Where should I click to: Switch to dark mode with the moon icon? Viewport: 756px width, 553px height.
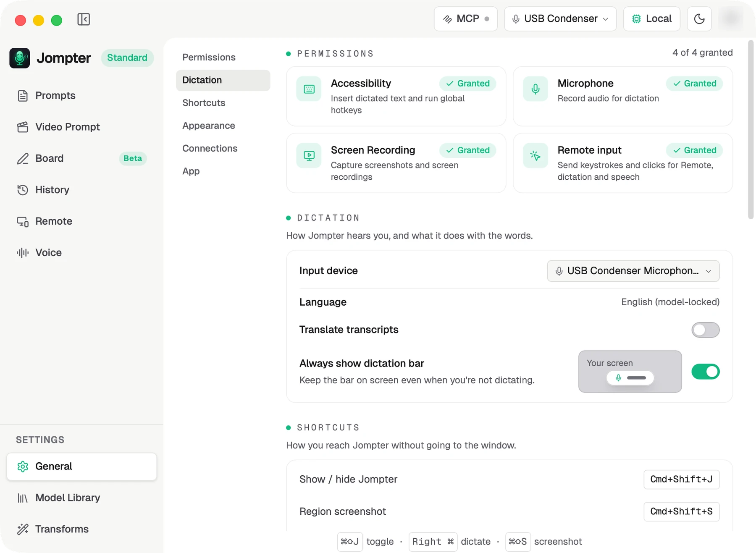[x=699, y=19]
